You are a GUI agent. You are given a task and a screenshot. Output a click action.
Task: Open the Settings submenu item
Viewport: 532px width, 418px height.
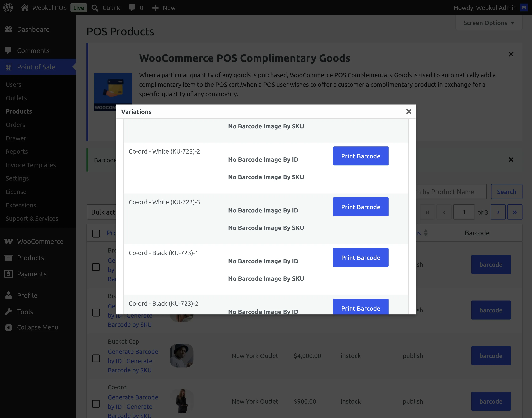[17, 178]
